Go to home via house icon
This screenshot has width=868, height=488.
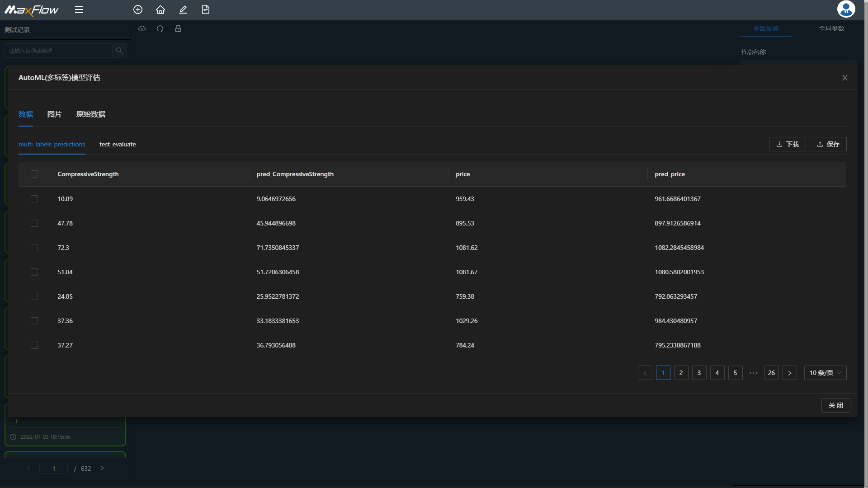point(160,9)
